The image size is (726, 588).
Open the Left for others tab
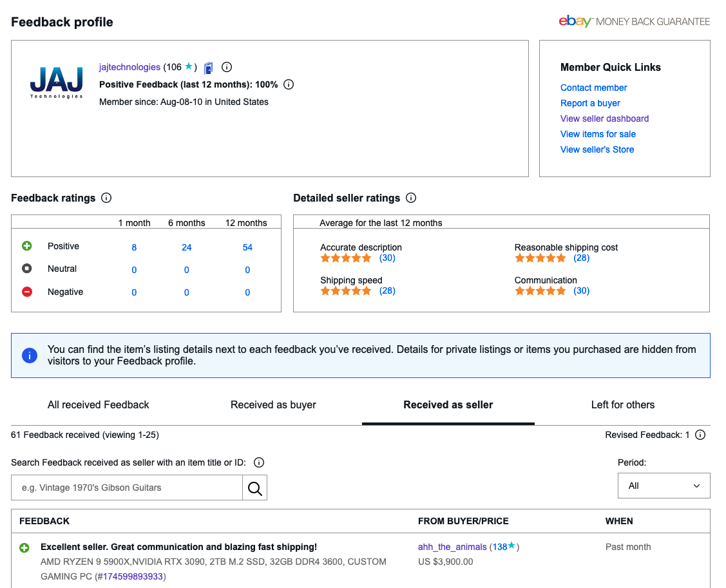[x=622, y=405]
